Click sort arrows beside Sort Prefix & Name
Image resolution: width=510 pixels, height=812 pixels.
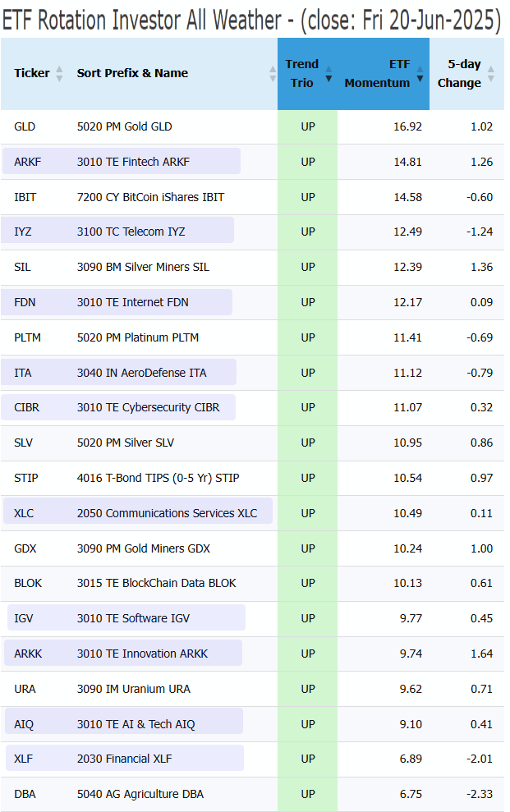(273, 74)
